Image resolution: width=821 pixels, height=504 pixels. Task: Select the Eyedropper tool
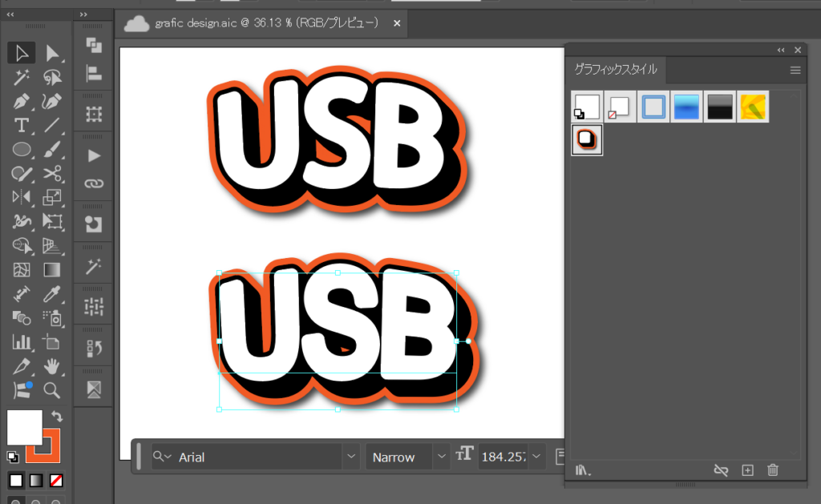[52, 293]
